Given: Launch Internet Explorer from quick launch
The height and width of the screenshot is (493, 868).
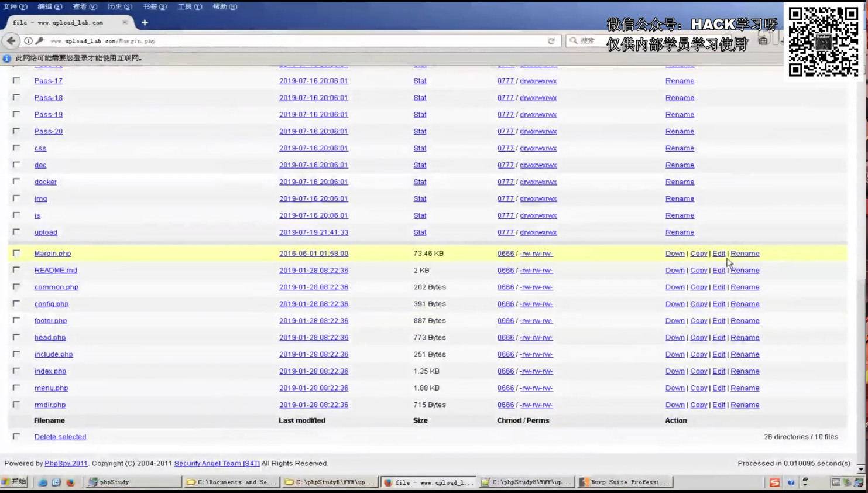Looking at the screenshot, I should (x=43, y=482).
